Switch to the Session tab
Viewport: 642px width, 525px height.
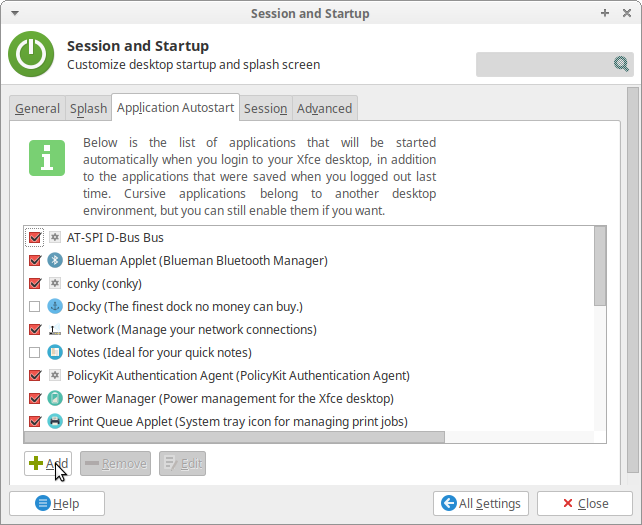point(266,109)
